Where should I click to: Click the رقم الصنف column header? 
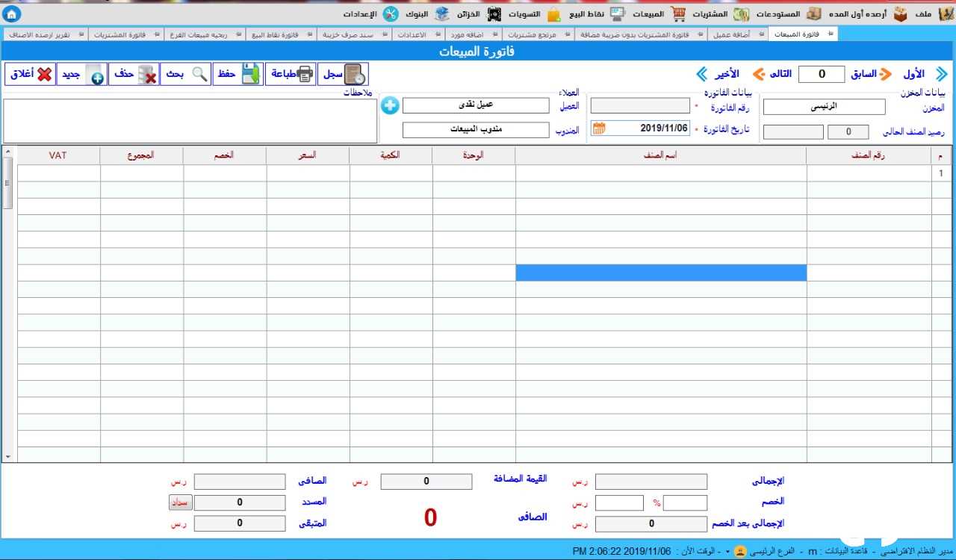(x=869, y=155)
